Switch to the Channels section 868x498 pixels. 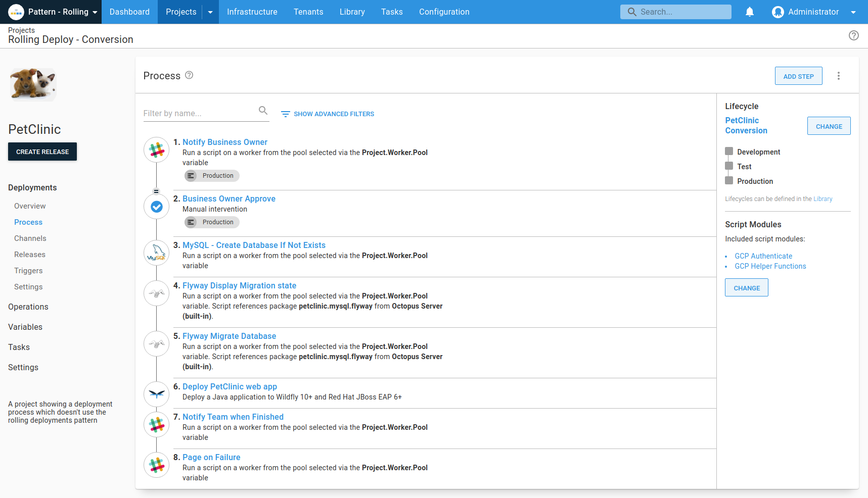point(30,238)
